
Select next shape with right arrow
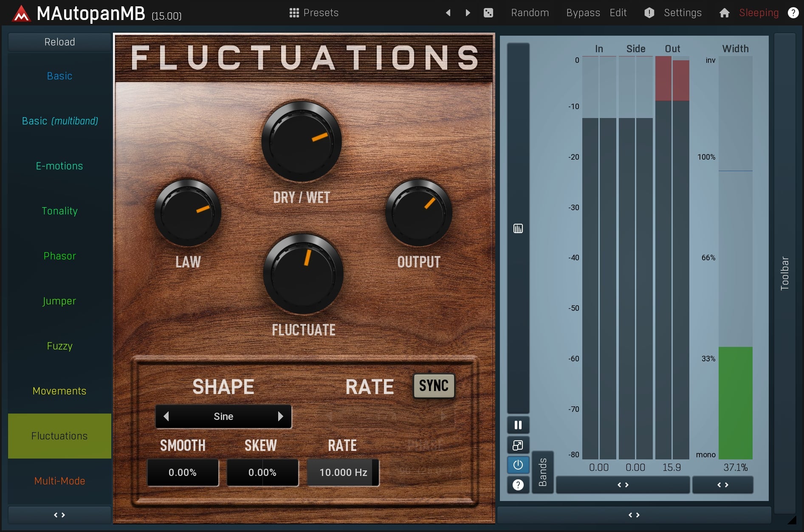(x=280, y=417)
